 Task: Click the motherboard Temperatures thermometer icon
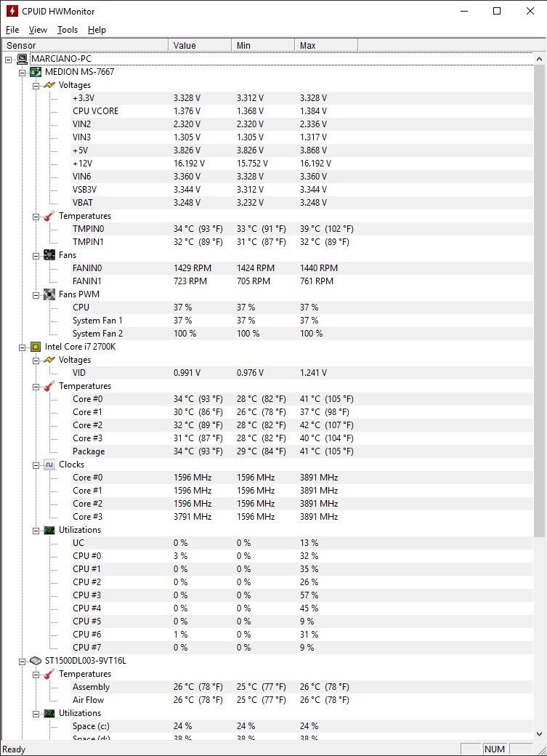pos(49,216)
